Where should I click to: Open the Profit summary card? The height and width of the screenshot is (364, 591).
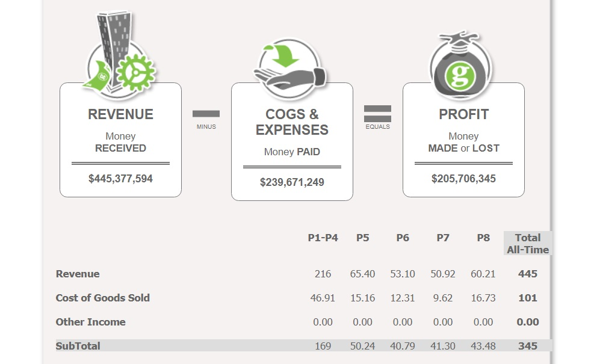point(463,140)
